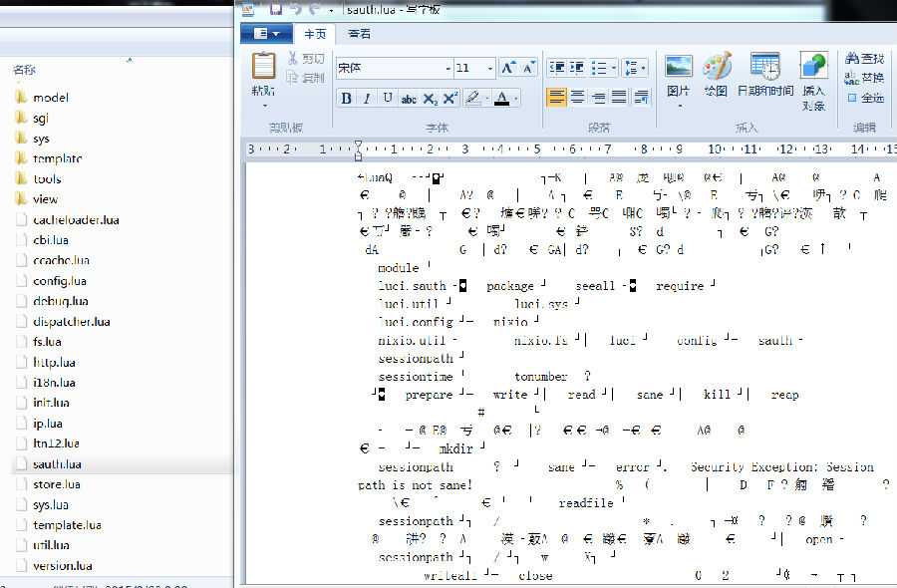Click the Insert object icon
897x588 pixels.
(813, 66)
